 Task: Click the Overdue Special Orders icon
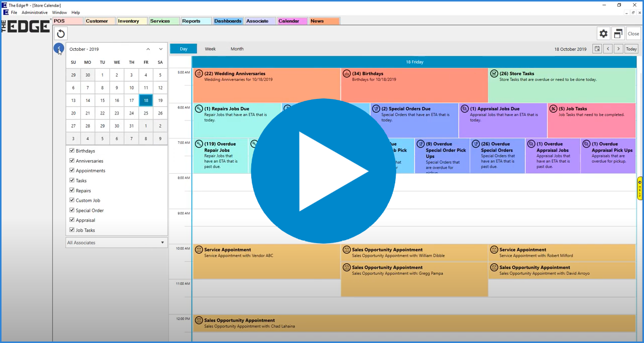475,144
